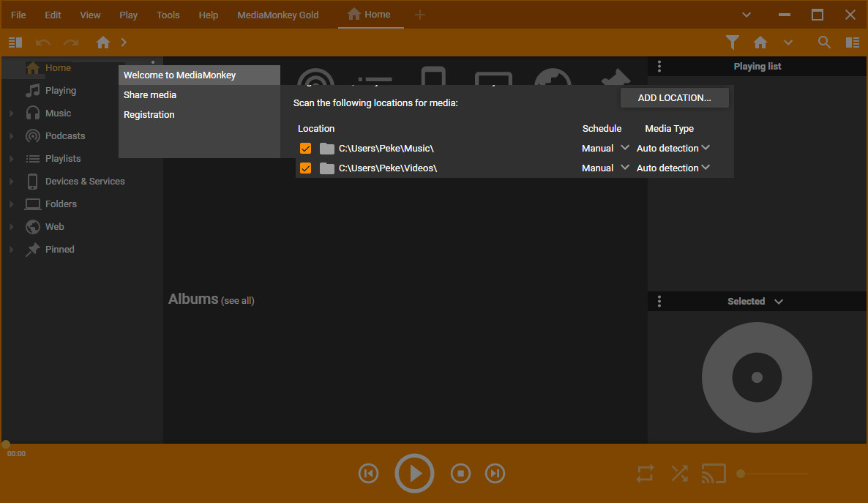Click the Play button in player bar
Image resolution: width=868 pixels, height=503 pixels.
[x=414, y=474]
